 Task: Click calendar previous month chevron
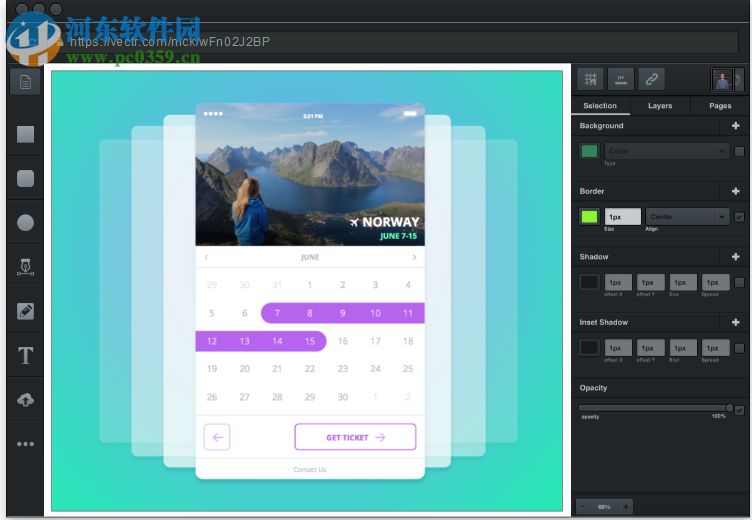point(206,257)
